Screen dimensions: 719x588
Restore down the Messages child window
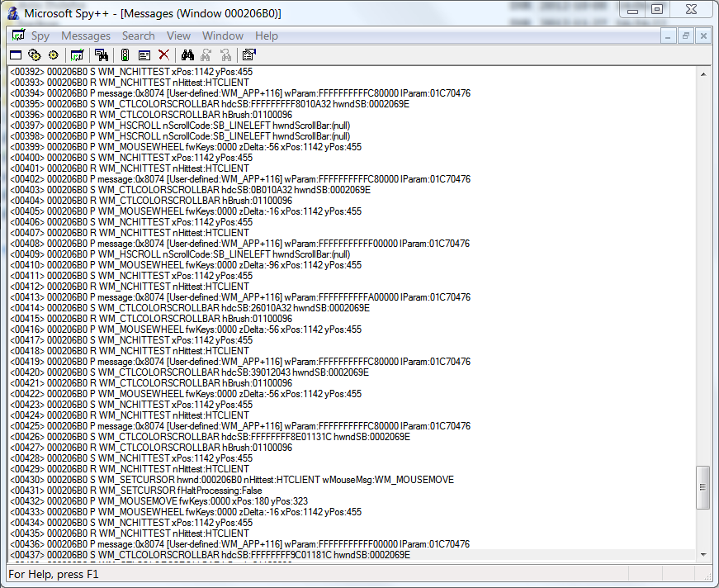[685, 36]
